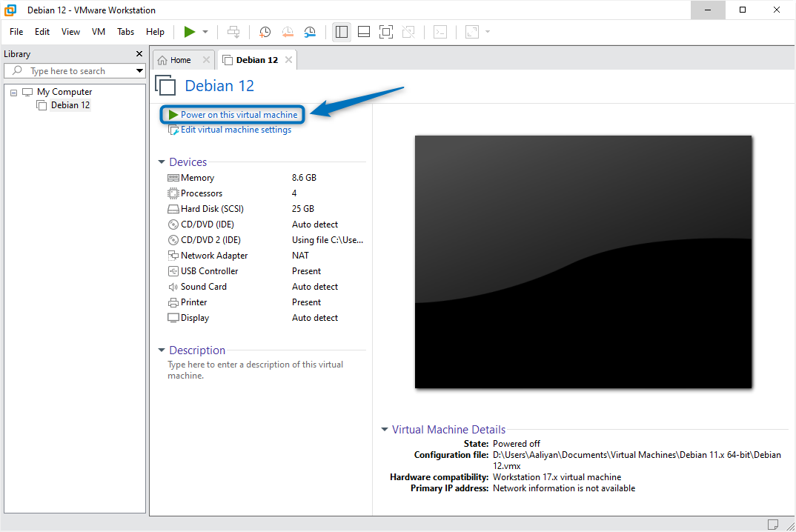Open the Snapshot Manager icon
Viewport: 796px width, 532px height.
(310, 31)
